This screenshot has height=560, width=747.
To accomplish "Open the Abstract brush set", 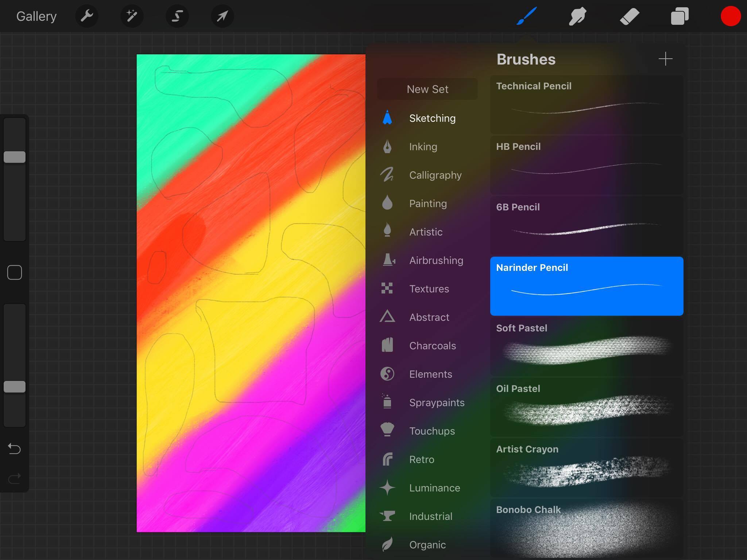I will pos(427,317).
